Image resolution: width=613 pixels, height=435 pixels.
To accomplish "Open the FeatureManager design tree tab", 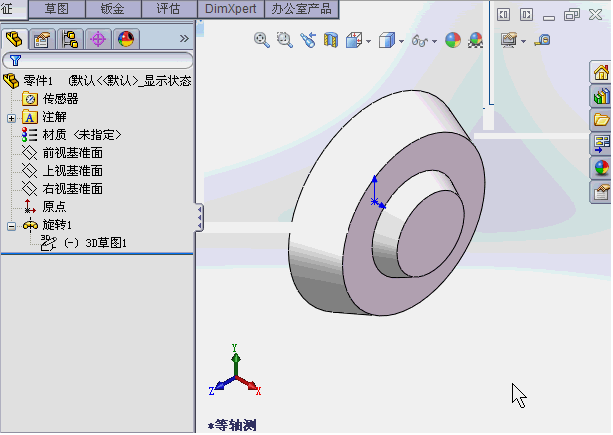I will pos(14,39).
